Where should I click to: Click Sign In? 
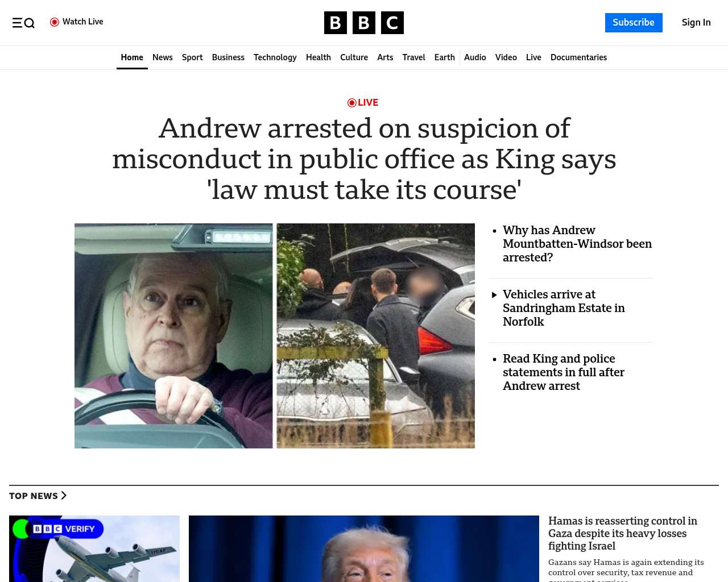[696, 23]
